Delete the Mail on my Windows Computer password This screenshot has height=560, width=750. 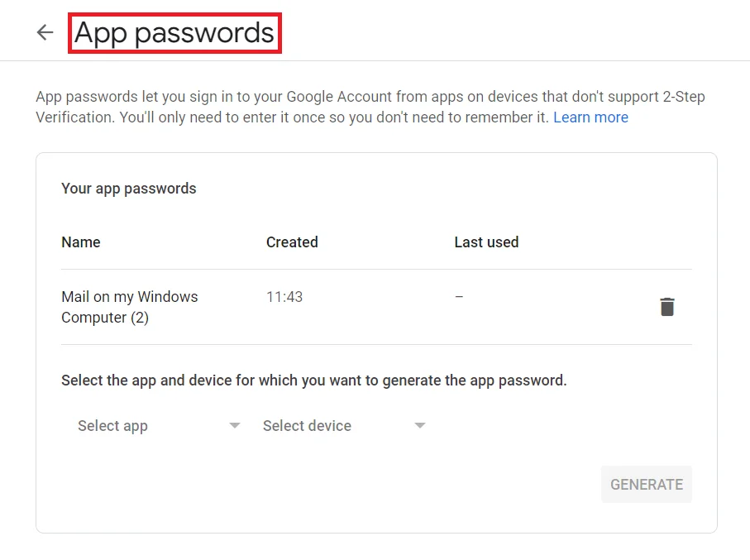point(667,306)
